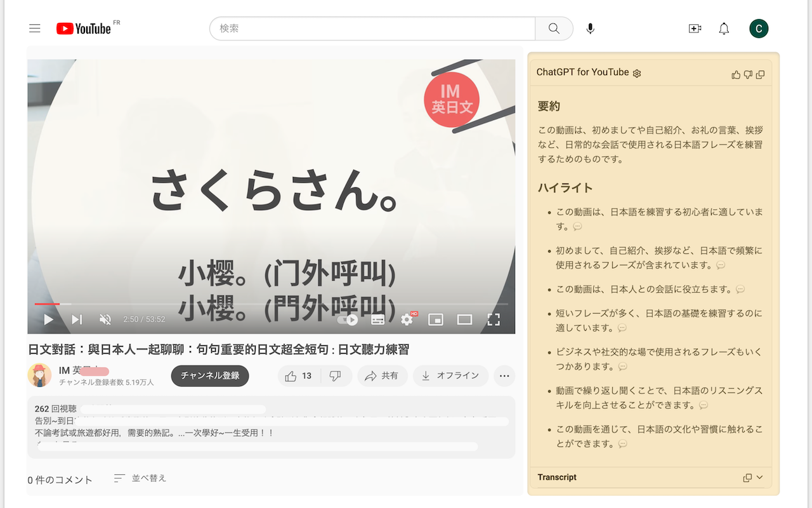Image resolution: width=812 pixels, height=508 pixels.
Task: Expand the video description box
Action: click(x=271, y=427)
